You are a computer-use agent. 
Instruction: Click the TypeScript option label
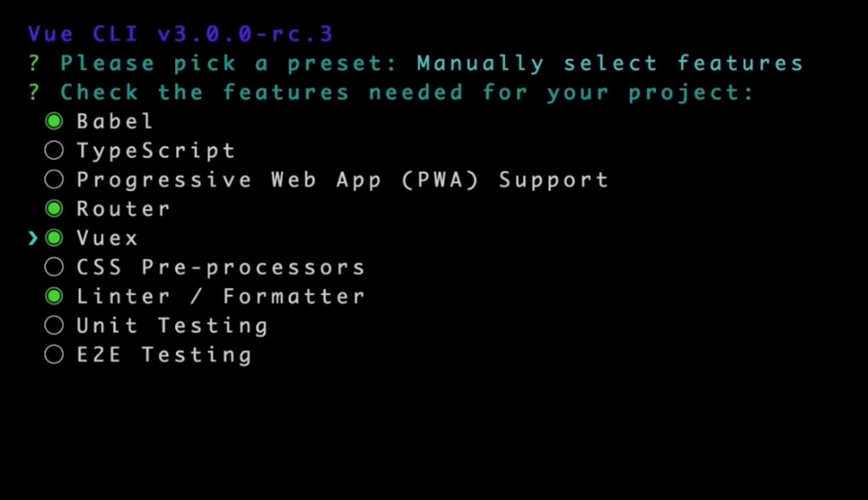tap(156, 151)
